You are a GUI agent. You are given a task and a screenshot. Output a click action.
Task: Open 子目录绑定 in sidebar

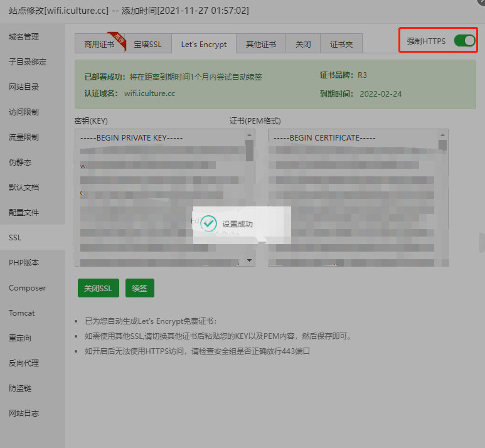tap(28, 62)
